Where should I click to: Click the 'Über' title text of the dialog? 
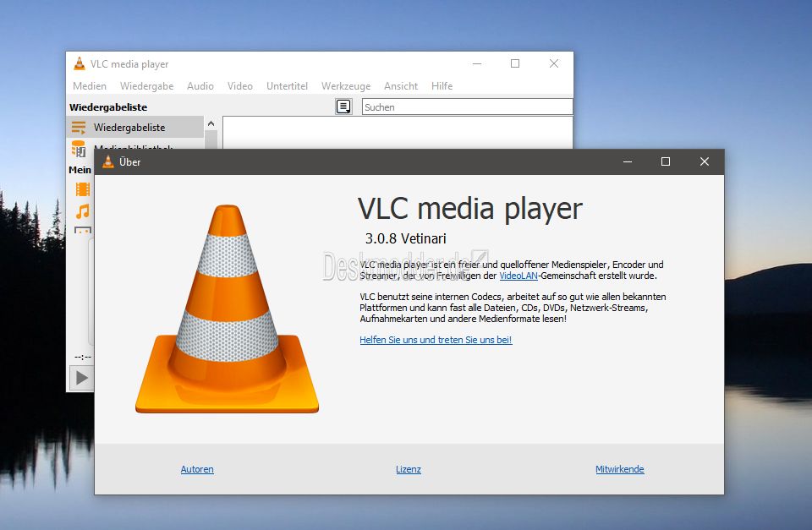tap(129, 162)
